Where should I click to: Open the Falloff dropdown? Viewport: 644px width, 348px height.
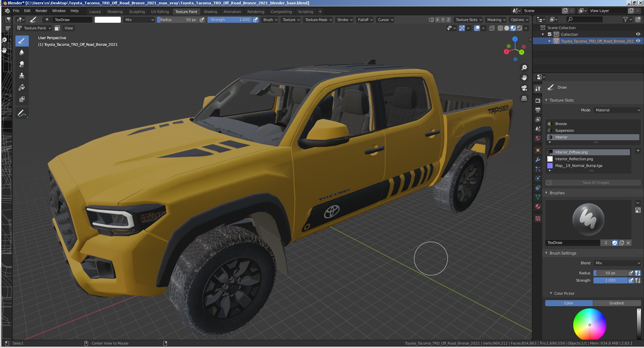(x=365, y=20)
